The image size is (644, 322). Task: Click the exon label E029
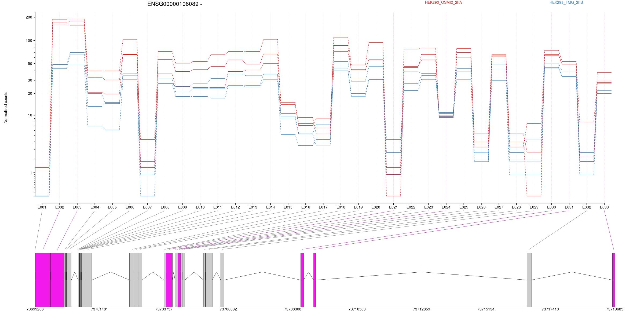534,207
